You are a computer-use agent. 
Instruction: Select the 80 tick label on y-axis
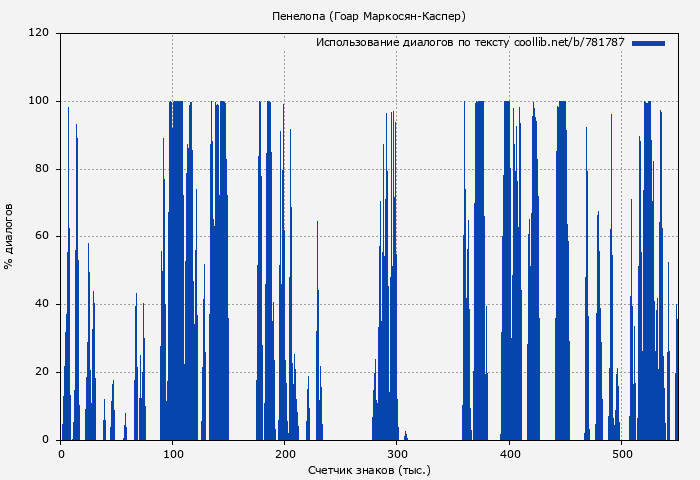[x=42, y=169]
